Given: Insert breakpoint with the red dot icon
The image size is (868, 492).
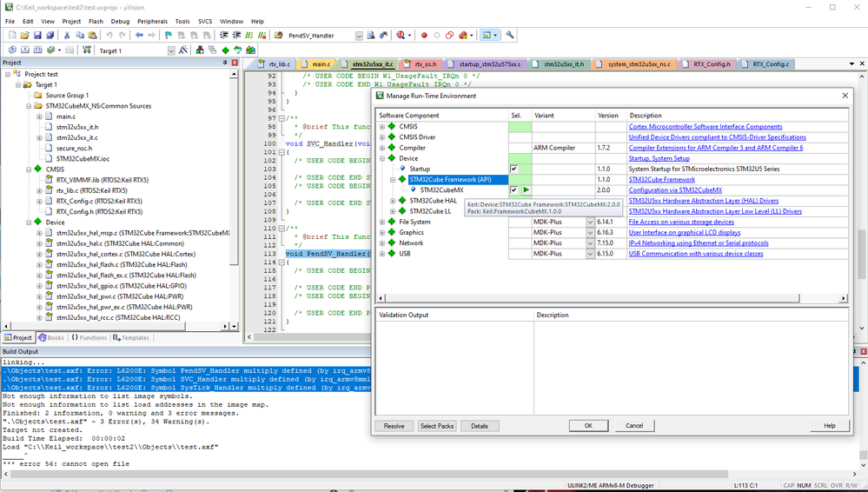Looking at the screenshot, I should [424, 36].
